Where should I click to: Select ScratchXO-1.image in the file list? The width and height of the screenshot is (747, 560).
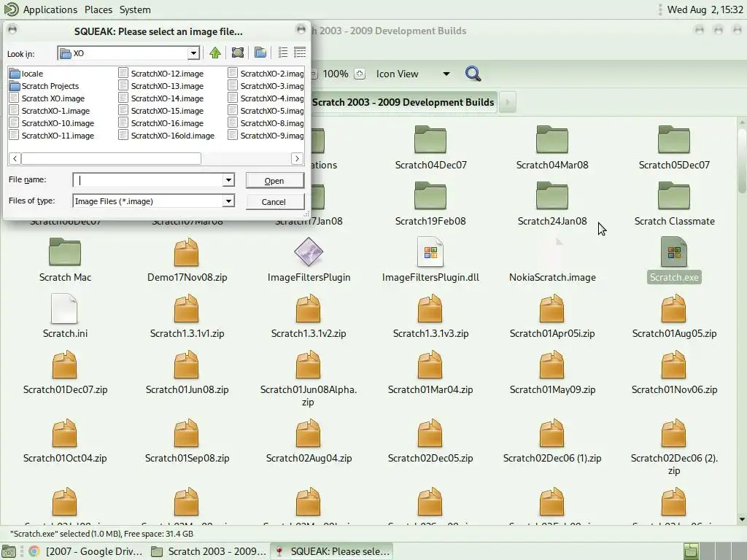click(50, 111)
